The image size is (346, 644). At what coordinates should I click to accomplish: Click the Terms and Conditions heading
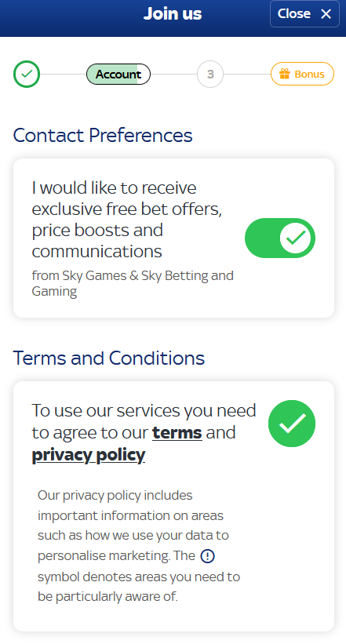tap(109, 358)
